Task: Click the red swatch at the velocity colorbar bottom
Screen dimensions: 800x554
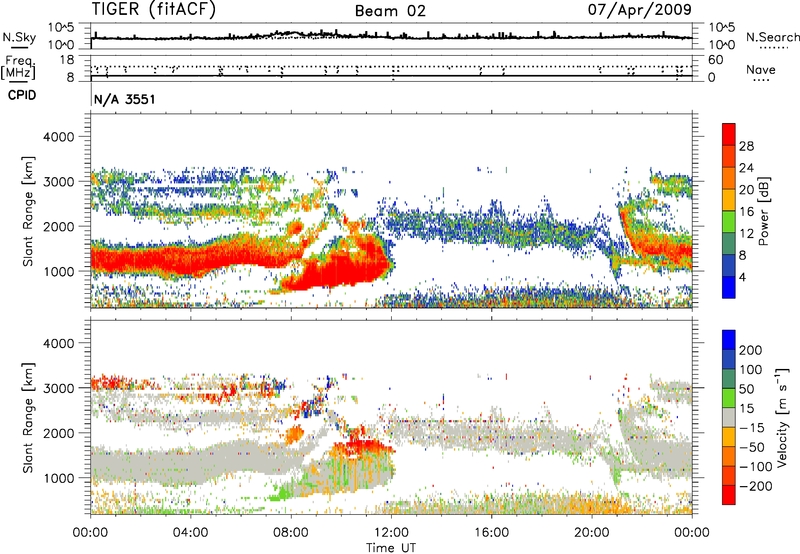Action: (729, 495)
